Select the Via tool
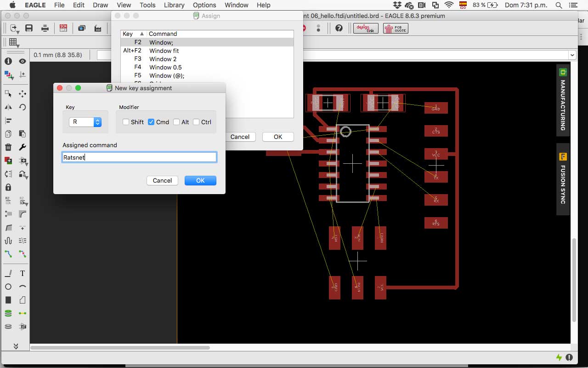The image size is (588, 368). (x=8, y=313)
